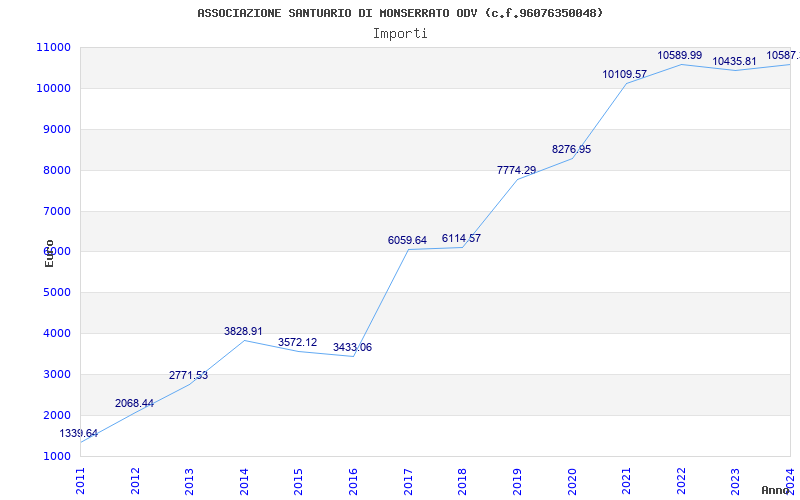Click the data label 10589.99
The height and width of the screenshot is (500, 800).
coord(680,55)
